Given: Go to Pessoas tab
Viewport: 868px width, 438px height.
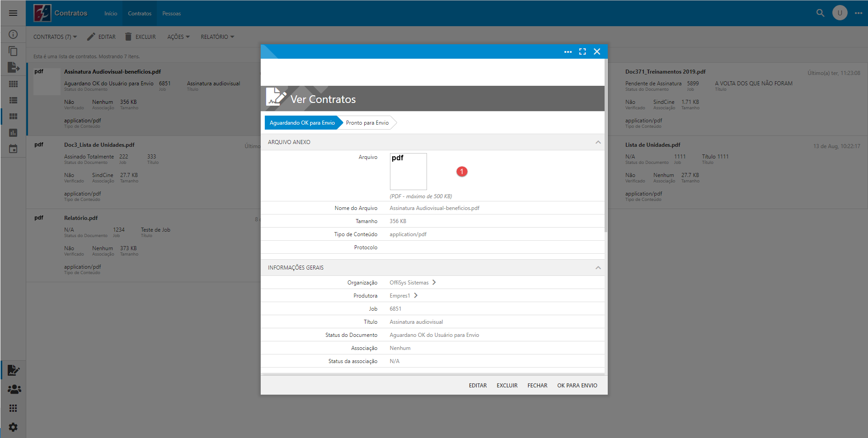Looking at the screenshot, I should click(172, 14).
